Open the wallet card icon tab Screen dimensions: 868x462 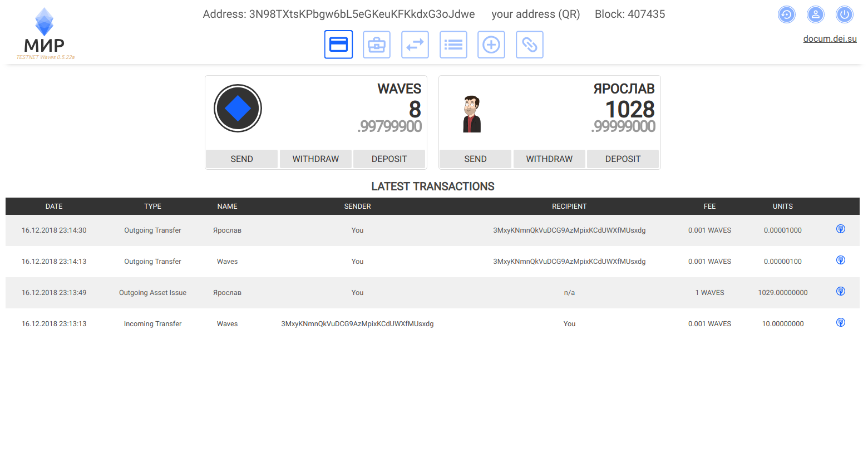tap(338, 45)
